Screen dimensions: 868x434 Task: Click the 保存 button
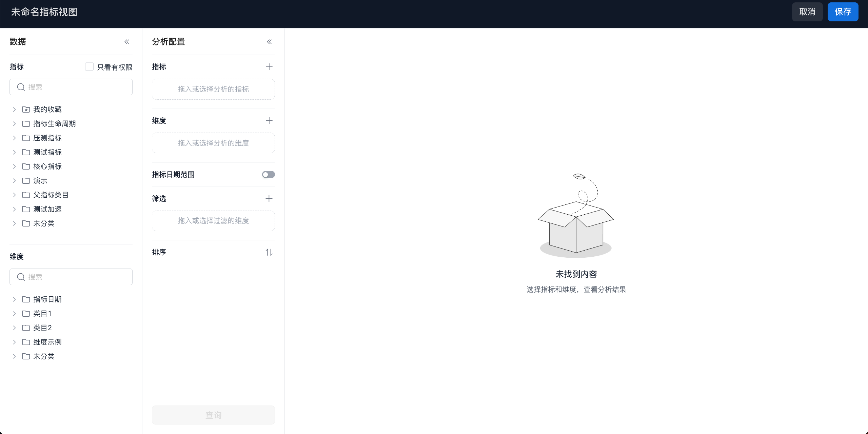tap(843, 12)
